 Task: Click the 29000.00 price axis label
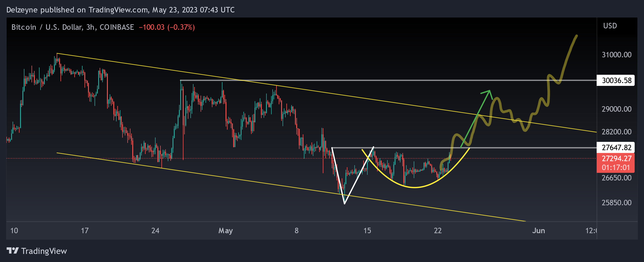(x=616, y=109)
